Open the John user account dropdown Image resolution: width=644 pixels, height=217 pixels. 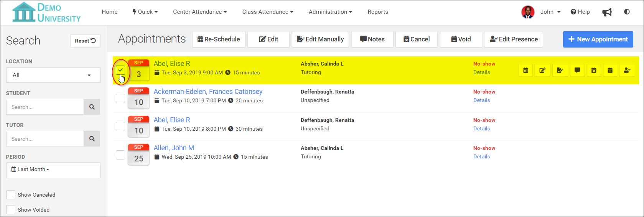pyautogui.click(x=550, y=12)
